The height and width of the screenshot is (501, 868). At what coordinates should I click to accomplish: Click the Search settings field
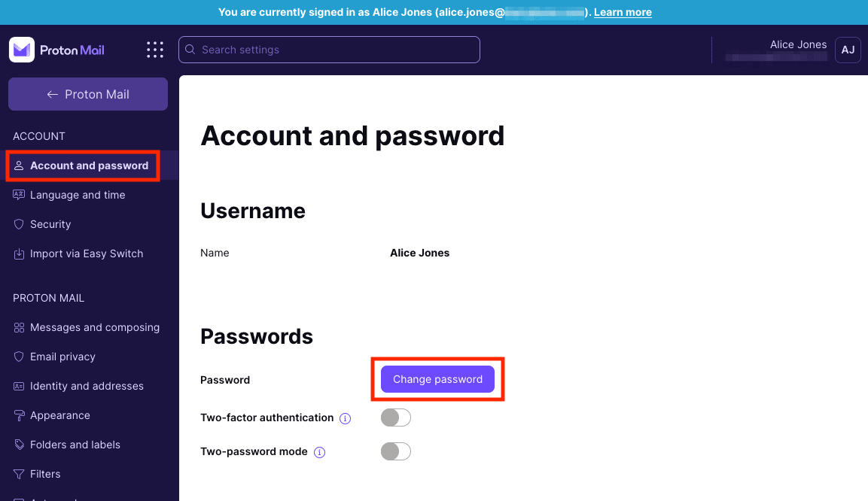[x=329, y=50]
